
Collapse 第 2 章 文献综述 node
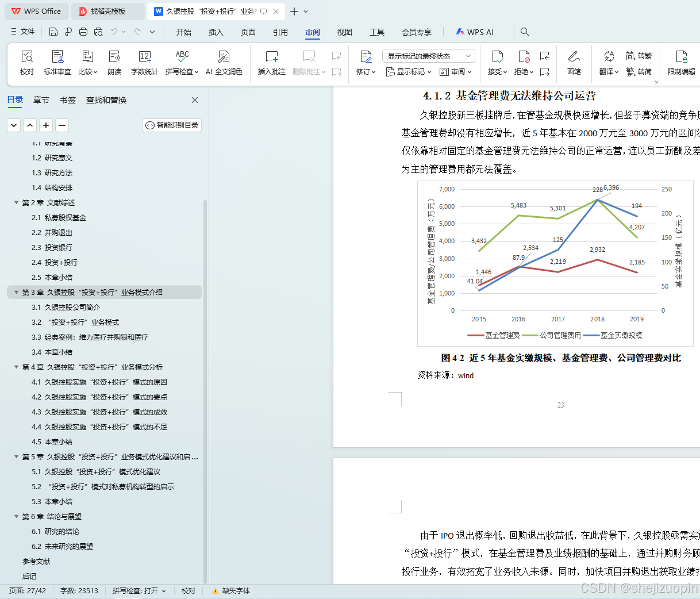pyautogui.click(x=17, y=203)
